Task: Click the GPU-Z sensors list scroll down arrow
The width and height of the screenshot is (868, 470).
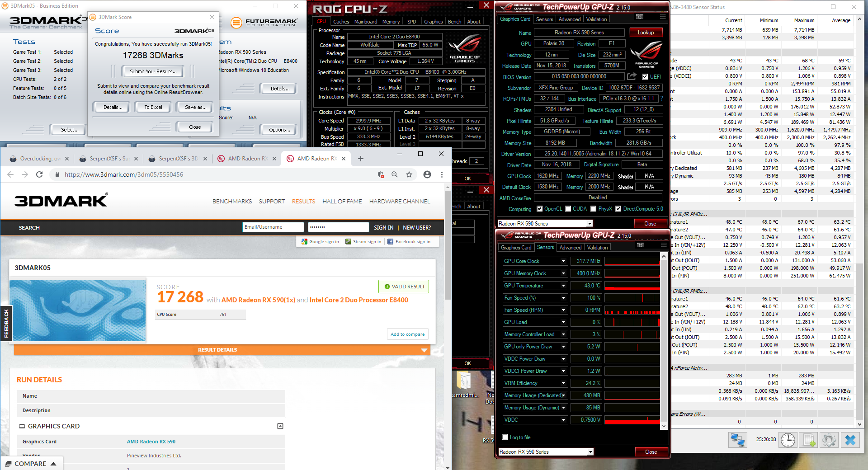Action: point(664,426)
